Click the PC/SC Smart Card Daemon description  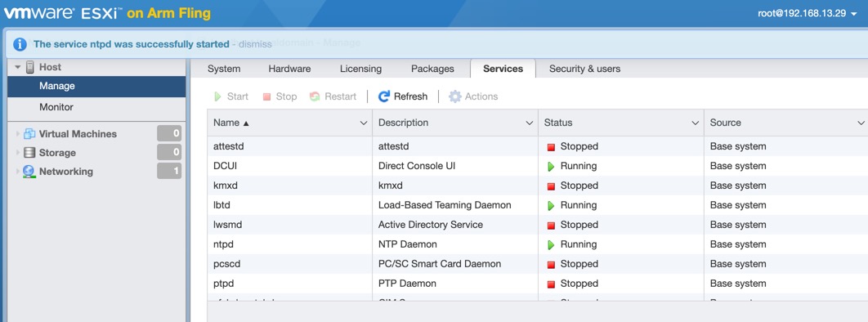pyautogui.click(x=440, y=265)
